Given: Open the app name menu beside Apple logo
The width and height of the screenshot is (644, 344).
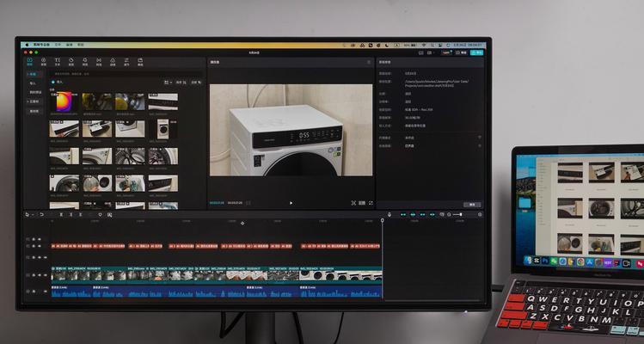Looking at the screenshot, I should pyautogui.click(x=41, y=45).
